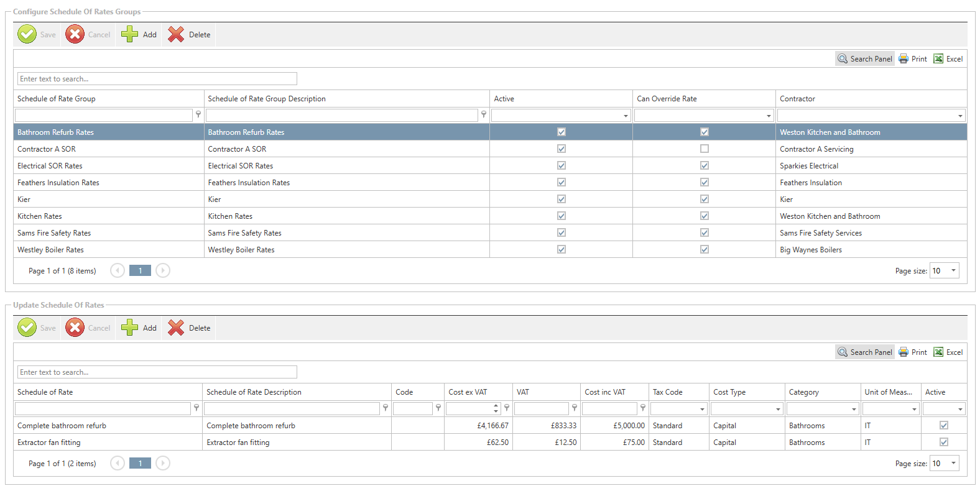Screen dimensions: 980x491
Task: Open Active column filter dropdown in rate groups
Action: click(626, 116)
